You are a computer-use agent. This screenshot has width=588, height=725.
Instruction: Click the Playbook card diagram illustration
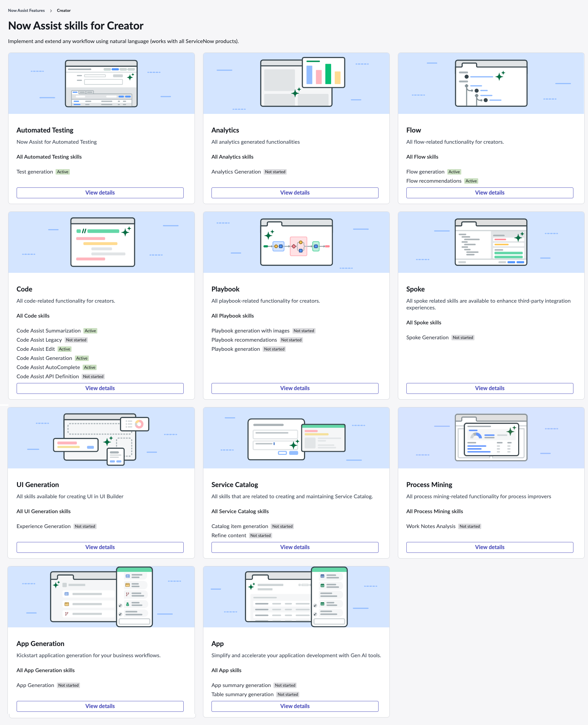296,242
